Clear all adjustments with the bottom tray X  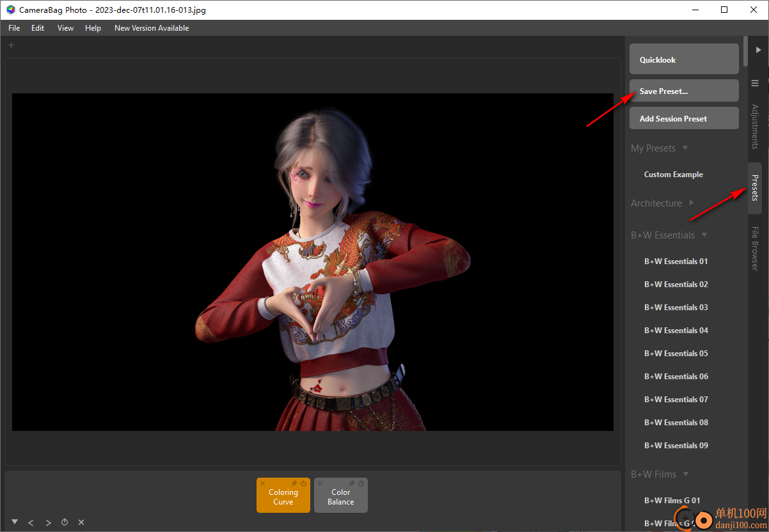pyautogui.click(x=81, y=522)
